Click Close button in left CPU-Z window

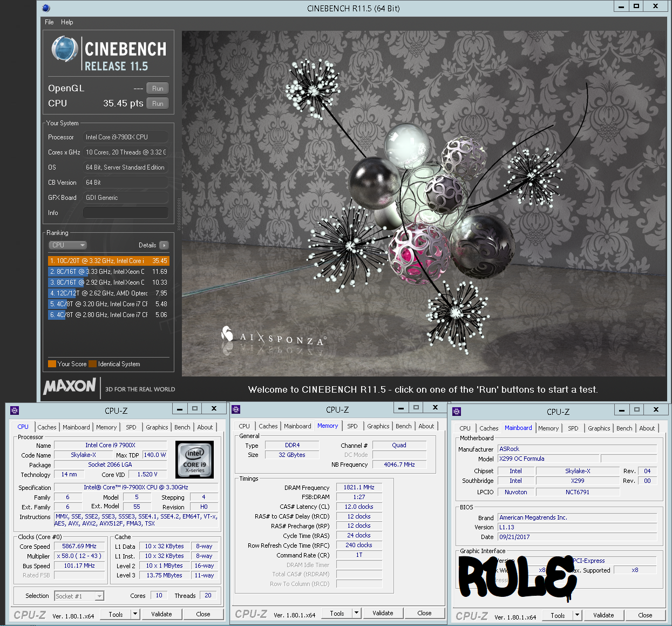click(203, 615)
